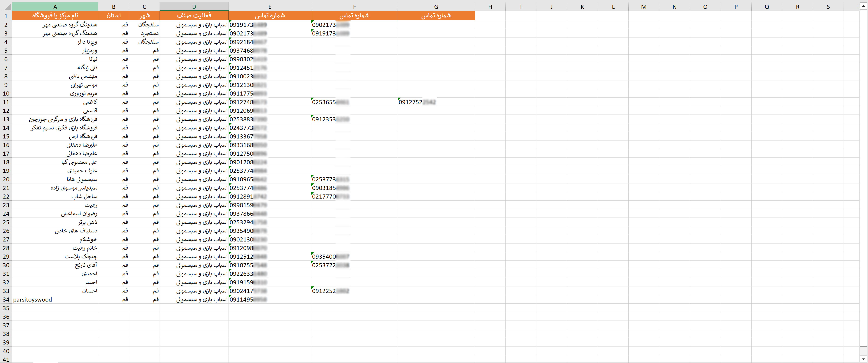Select cell 'فروشگاه بازی فکری نسیم تفکر'

tap(55, 128)
